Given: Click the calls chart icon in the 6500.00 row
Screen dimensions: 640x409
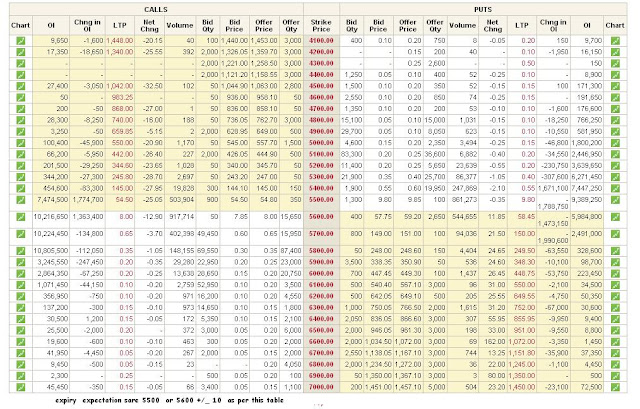Looking at the screenshot, I should [20, 330].
